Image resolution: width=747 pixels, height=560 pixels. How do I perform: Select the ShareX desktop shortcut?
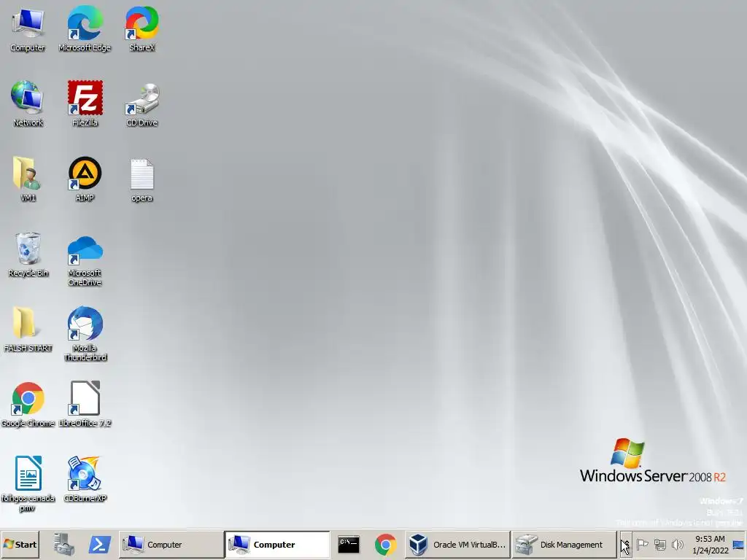142,29
